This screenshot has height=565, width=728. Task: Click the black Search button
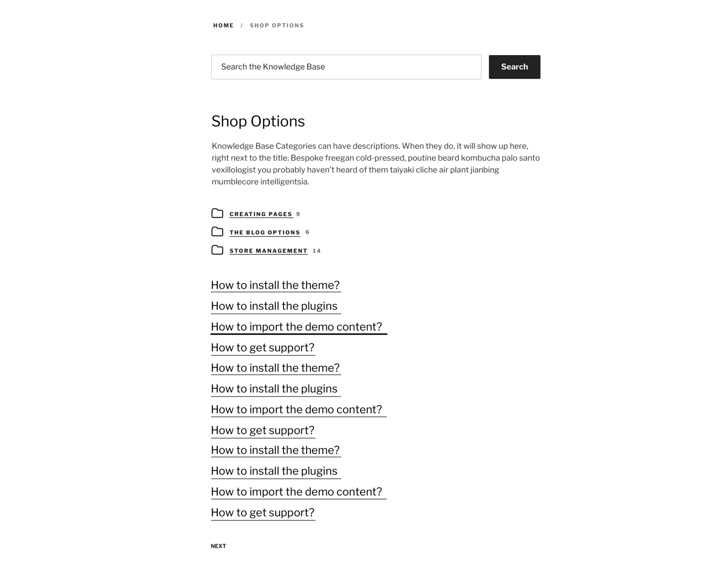514,67
